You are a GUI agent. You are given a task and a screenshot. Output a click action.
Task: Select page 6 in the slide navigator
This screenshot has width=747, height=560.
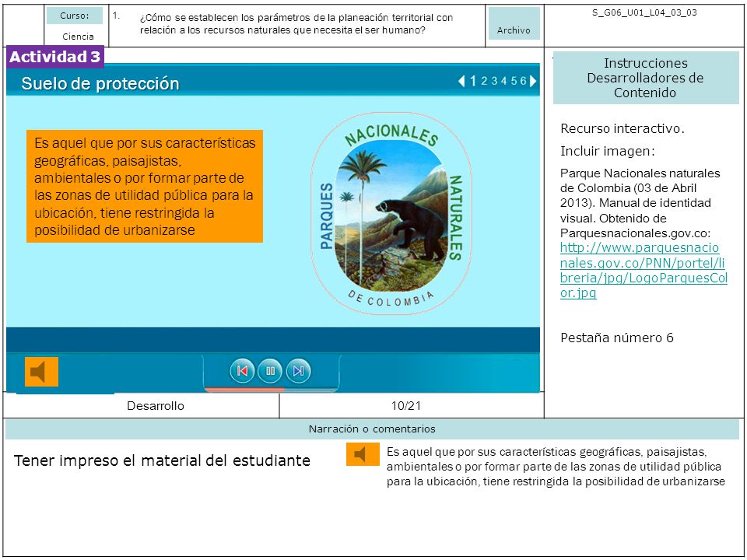(523, 81)
